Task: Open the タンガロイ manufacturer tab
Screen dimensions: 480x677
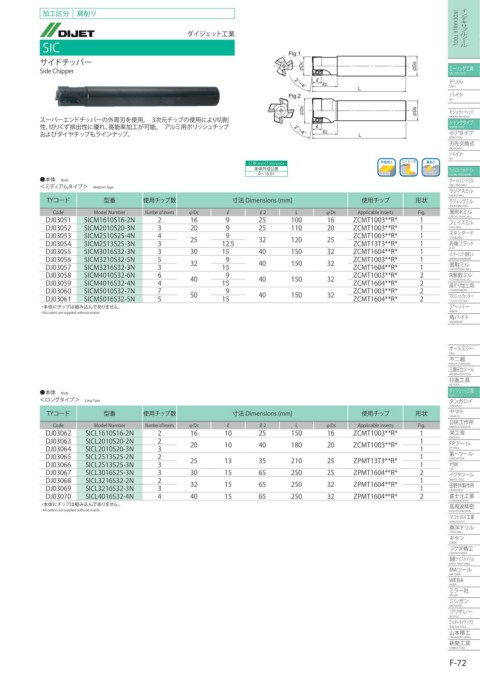Action: (x=461, y=402)
